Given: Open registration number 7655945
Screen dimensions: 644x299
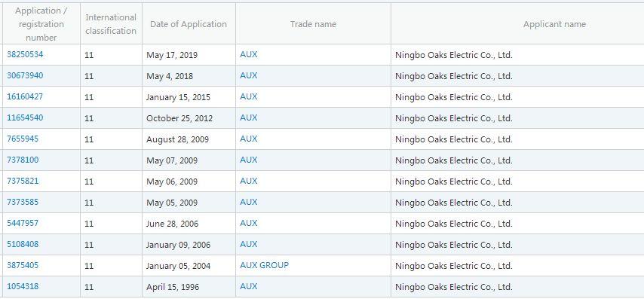Looking at the screenshot, I should [23, 139].
